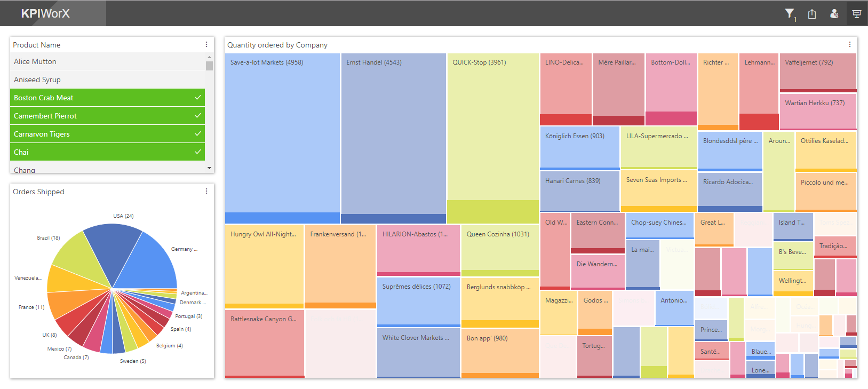Screen dimensions: 868x389
Task: Select Save-a-lot Markets (4958) treemap tile
Action: (282, 138)
